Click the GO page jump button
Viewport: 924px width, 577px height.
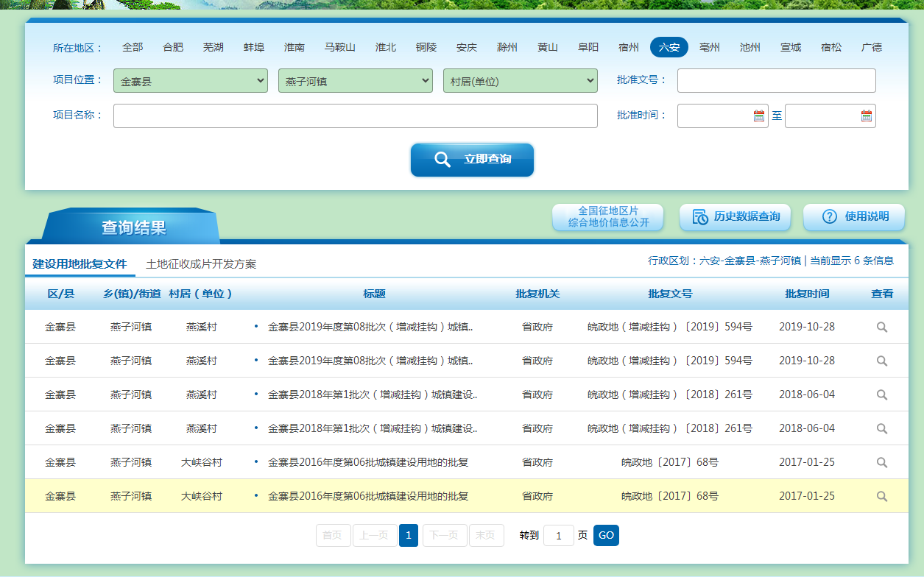pyautogui.click(x=606, y=535)
